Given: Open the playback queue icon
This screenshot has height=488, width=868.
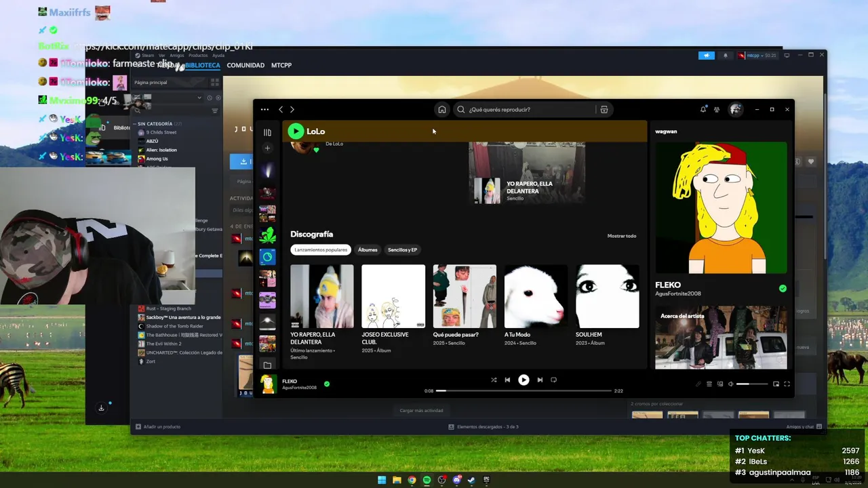Looking at the screenshot, I should point(709,384).
